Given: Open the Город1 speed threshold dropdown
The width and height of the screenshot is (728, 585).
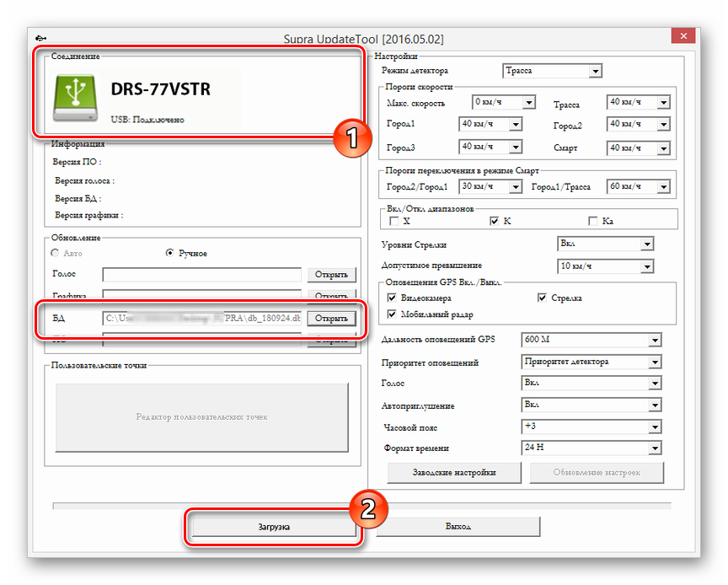Looking at the screenshot, I should click(490, 124).
